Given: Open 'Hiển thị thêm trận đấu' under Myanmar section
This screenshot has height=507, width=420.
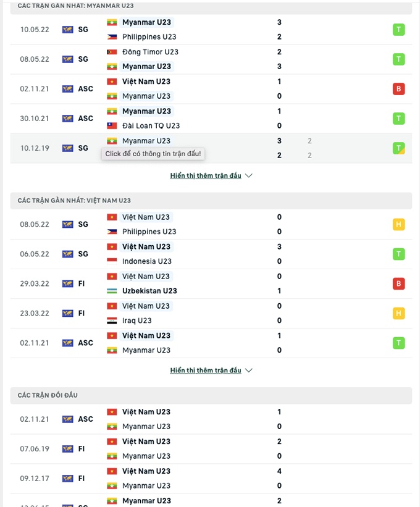Looking at the screenshot, I should coord(206,175).
